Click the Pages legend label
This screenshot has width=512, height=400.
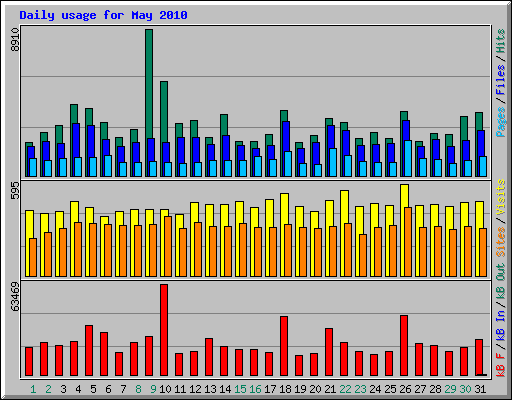(501, 122)
